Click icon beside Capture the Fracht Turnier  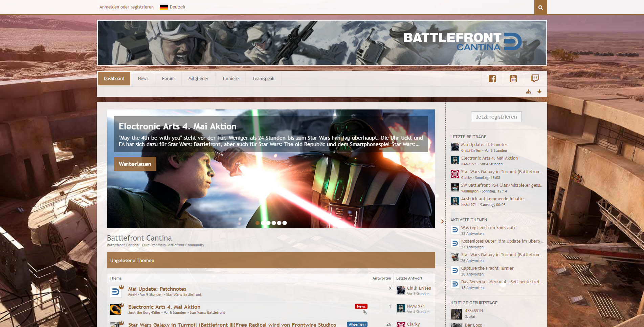point(455,270)
